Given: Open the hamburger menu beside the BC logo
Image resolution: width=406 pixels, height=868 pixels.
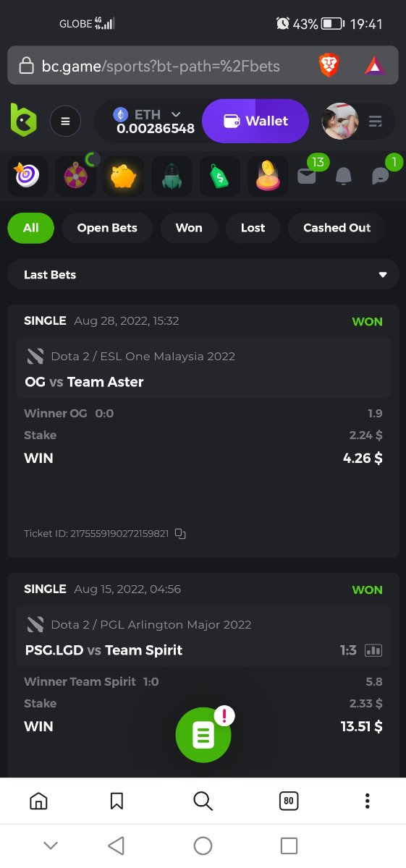Looking at the screenshot, I should click(x=65, y=121).
